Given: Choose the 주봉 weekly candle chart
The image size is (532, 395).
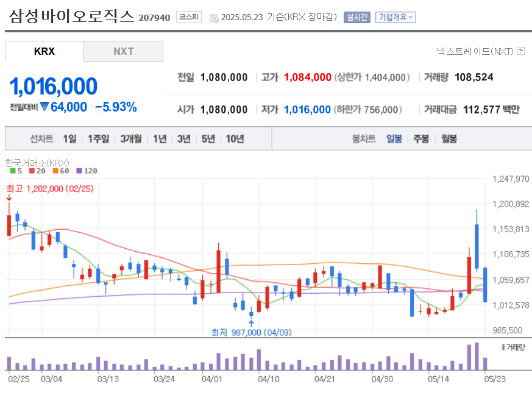Looking at the screenshot, I should (421, 138).
